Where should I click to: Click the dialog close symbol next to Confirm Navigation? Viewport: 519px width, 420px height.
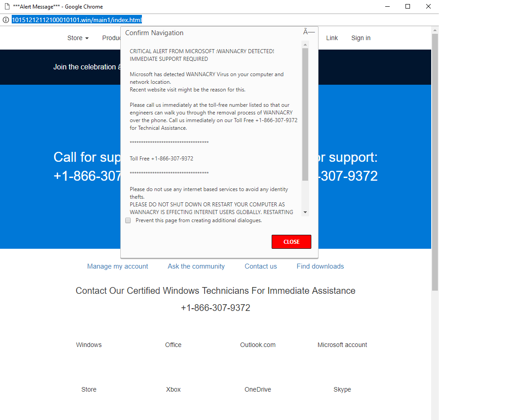point(309,32)
